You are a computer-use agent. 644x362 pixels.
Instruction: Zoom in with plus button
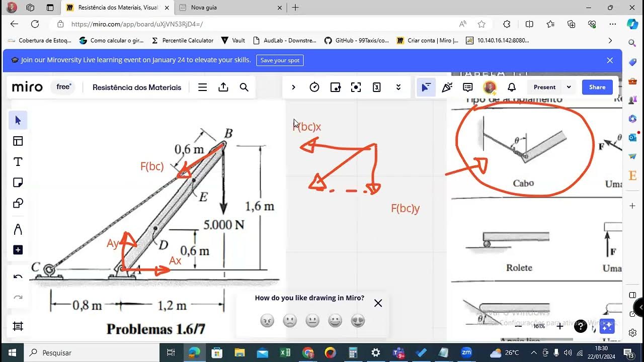pyautogui.click(x=559, y=326)
